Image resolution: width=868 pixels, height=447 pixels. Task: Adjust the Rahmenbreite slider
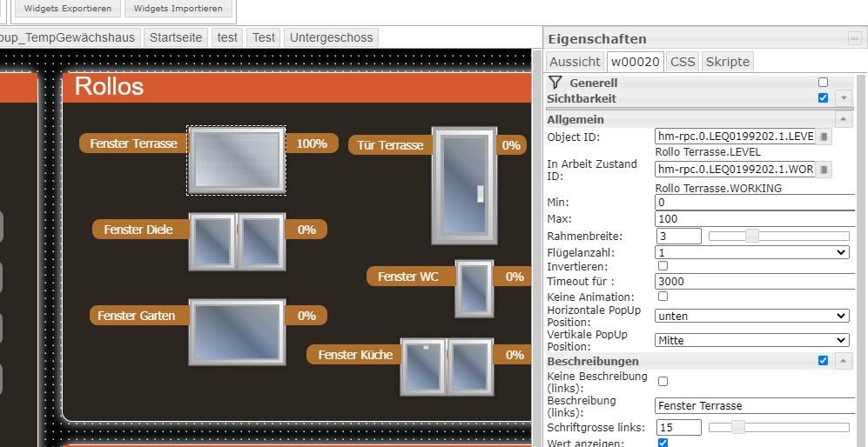coord(779,237)
